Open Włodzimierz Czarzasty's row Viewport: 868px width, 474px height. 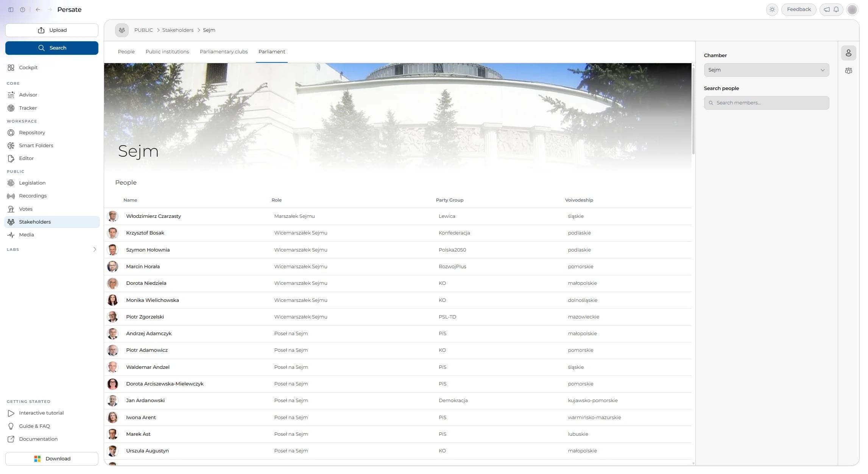click(397, 216)
